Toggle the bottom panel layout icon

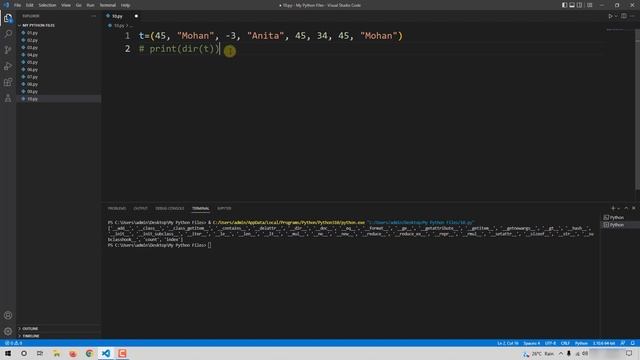coord(572,5)
